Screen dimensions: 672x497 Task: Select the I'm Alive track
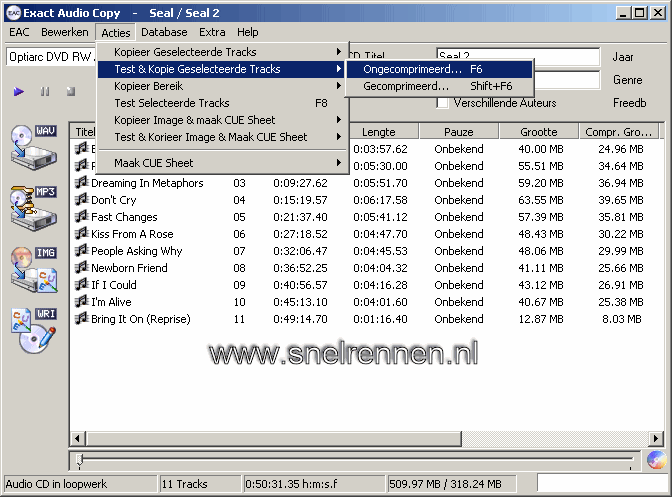[x=111, y=302]
